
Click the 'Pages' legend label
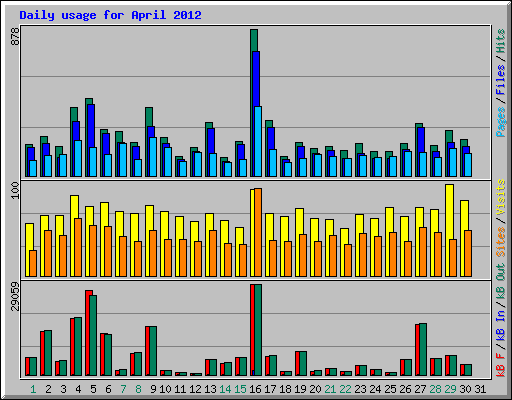point(501,122)
